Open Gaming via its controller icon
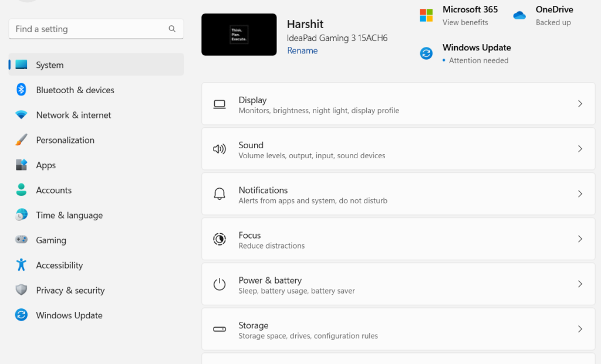This screenshot has width=601, height=364. click(21, 240)
